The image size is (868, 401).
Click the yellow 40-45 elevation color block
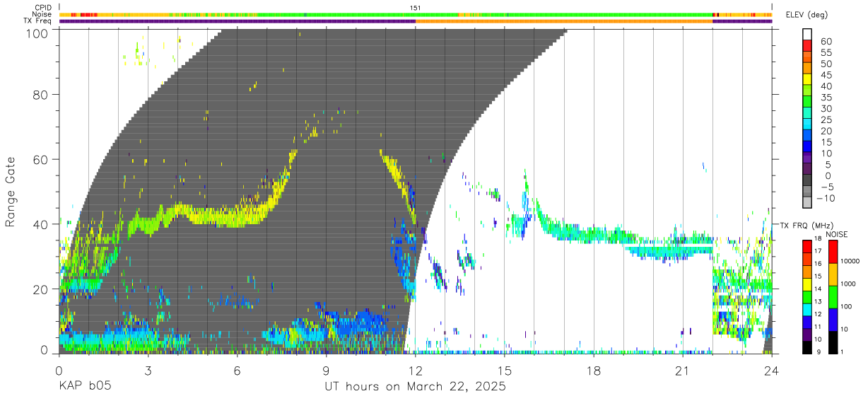tap(808, 81)
